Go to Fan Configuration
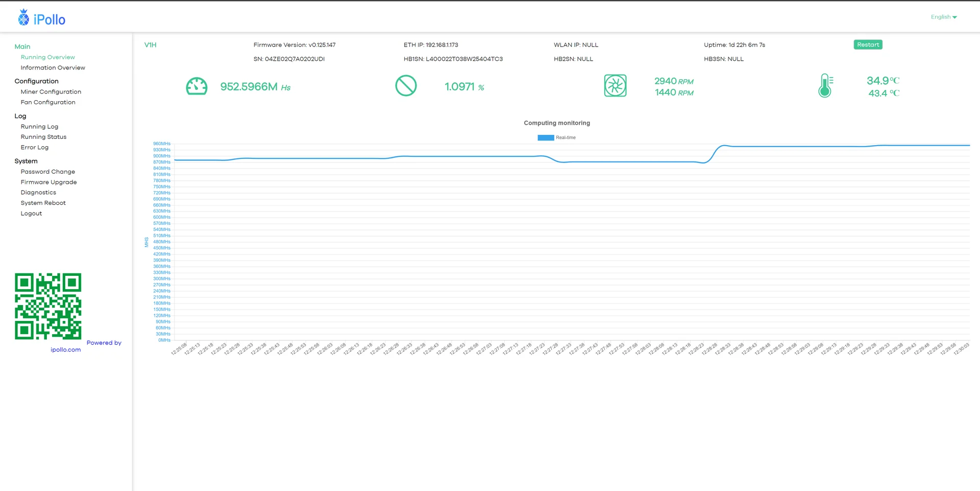The image size is (980, 491). point(48,102)
